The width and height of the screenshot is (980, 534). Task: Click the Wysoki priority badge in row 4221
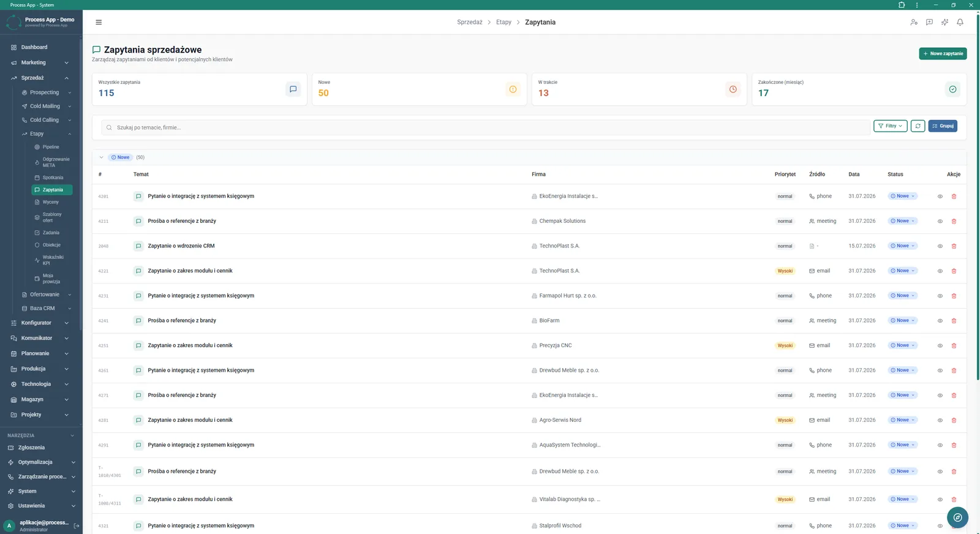[785, 271]
